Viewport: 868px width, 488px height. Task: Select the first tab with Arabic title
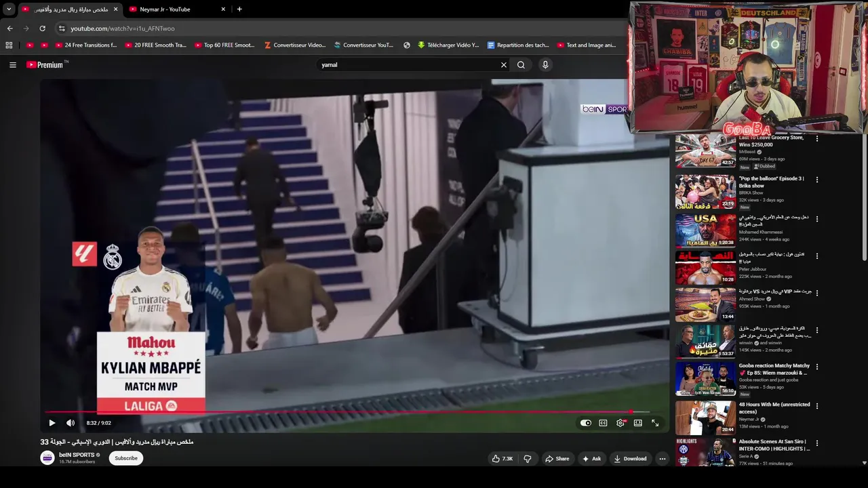click(x=69, y=9)
